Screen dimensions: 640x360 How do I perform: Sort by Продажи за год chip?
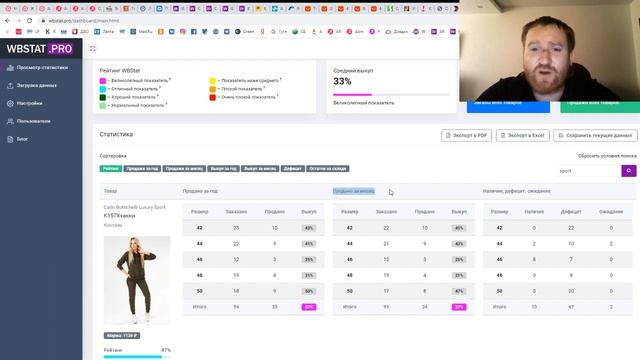pos(142,169)
